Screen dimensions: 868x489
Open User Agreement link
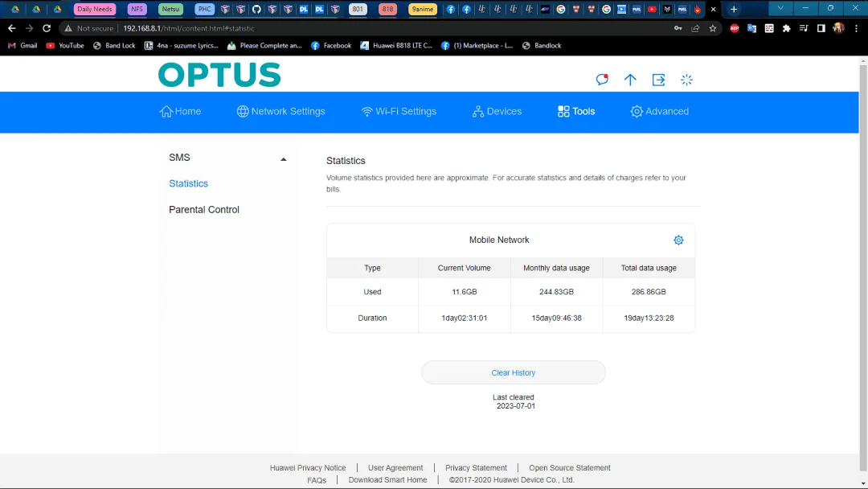395,468
